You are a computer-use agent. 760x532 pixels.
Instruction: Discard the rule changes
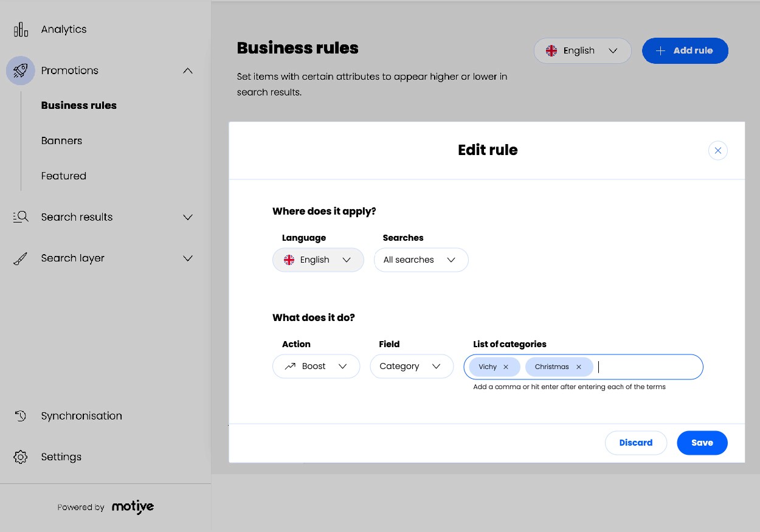point(636,443)
